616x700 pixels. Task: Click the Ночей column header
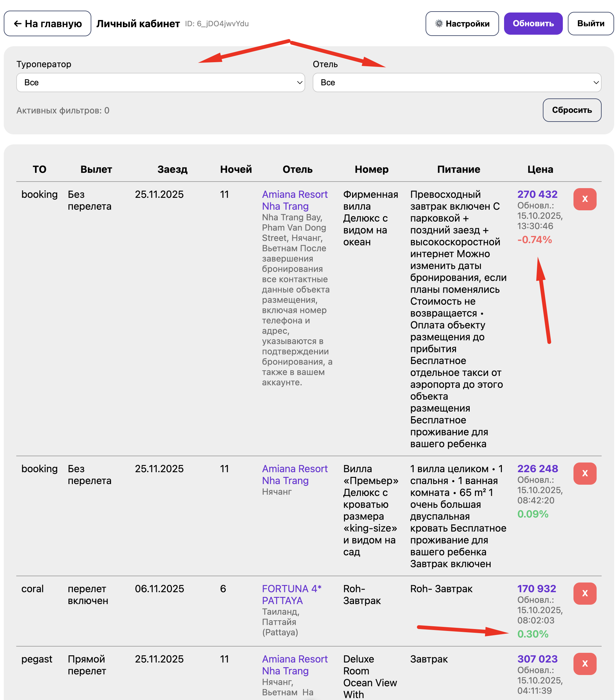pos(236,169)
